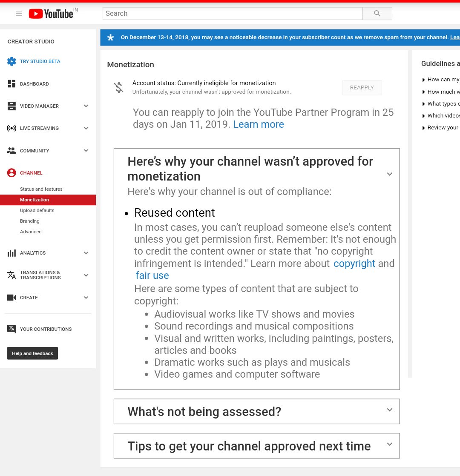Click the Try Studio Beta gear icon
The width and height of the screenshot is (460, 476).
coord(11,61)
